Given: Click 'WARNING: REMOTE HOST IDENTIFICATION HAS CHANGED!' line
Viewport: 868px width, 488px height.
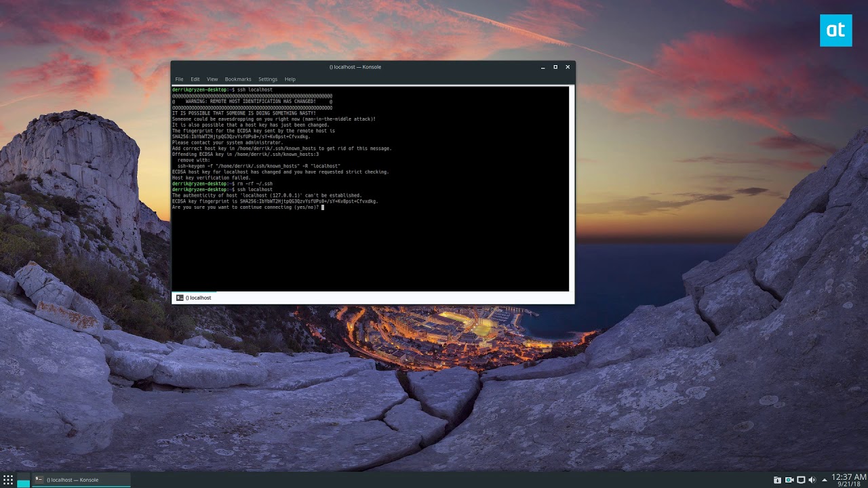Looking at the screenshot, I should point(252,102).
